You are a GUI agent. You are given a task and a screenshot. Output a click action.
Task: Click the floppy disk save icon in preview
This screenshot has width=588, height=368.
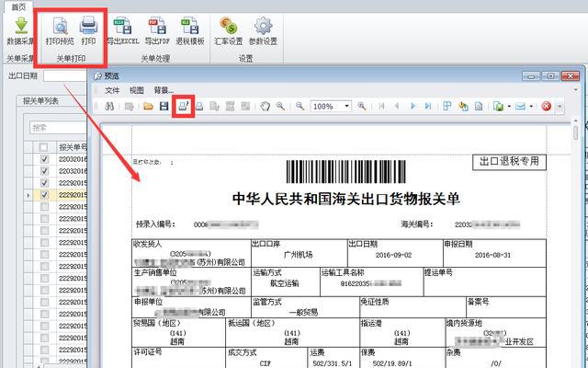coord(164,107)
